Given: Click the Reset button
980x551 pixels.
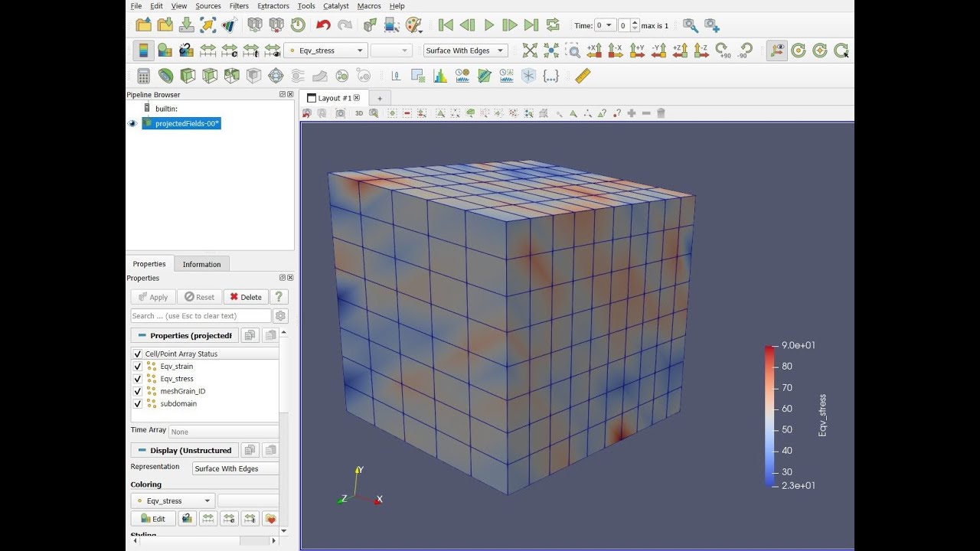Looking at the screenshot, I should 199,297.
